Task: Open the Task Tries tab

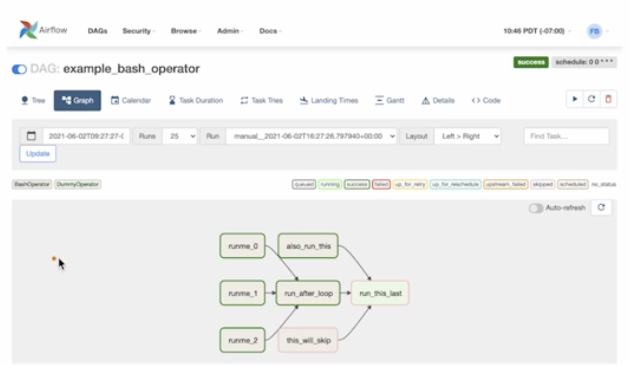Action: (x=262, y=100)
